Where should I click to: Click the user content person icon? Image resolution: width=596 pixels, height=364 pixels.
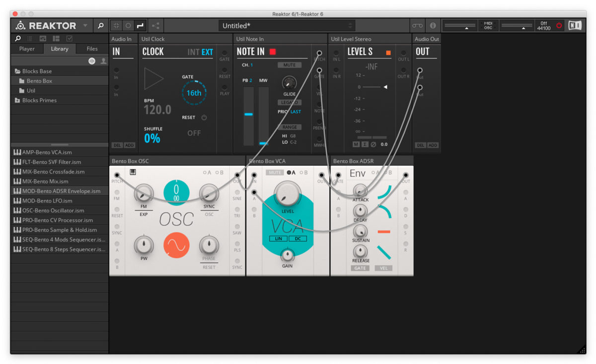[103, 61]
